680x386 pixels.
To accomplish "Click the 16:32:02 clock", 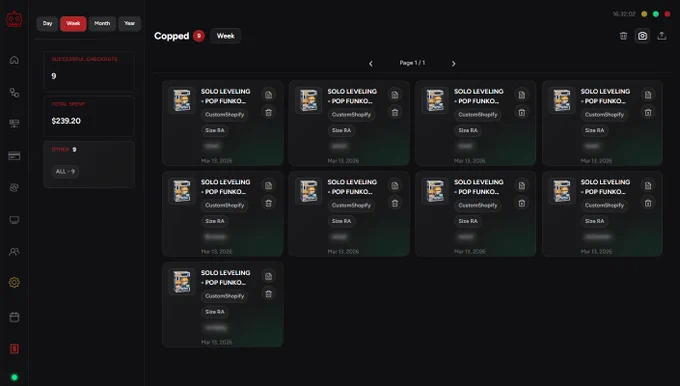I will click(x=624, y=14).
